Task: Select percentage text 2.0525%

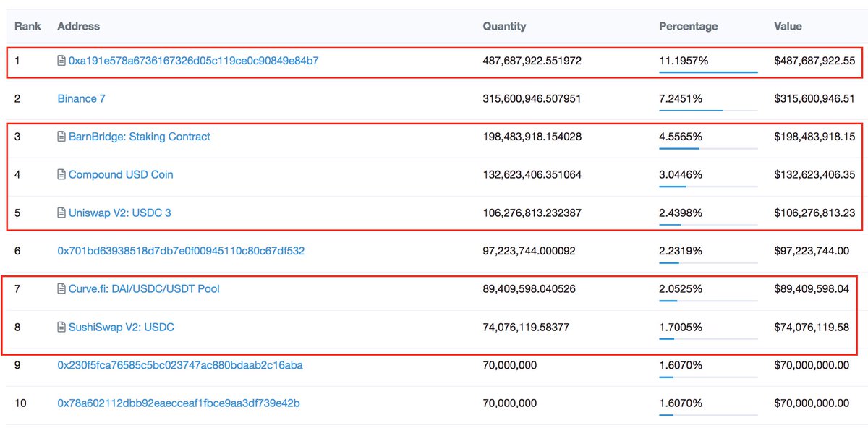Action: (x=681, y=289)
